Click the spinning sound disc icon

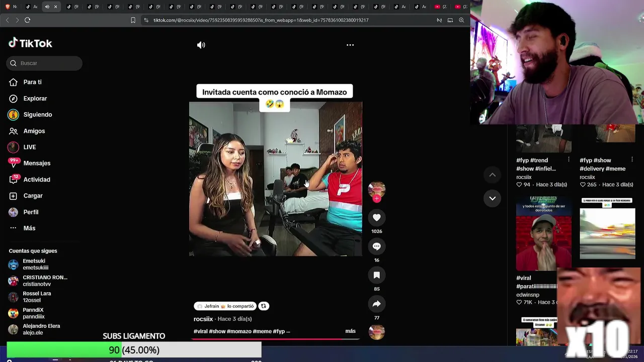coord(376,332)
